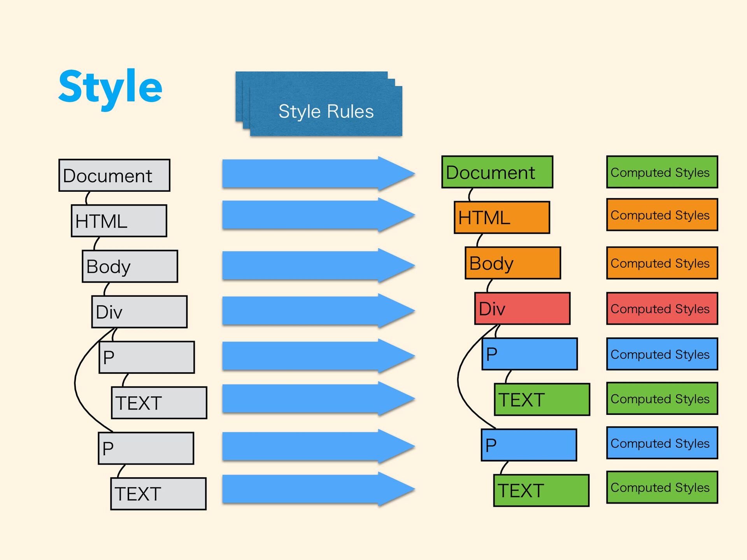Click arrow pointing to upper blue P

point(318,356)
